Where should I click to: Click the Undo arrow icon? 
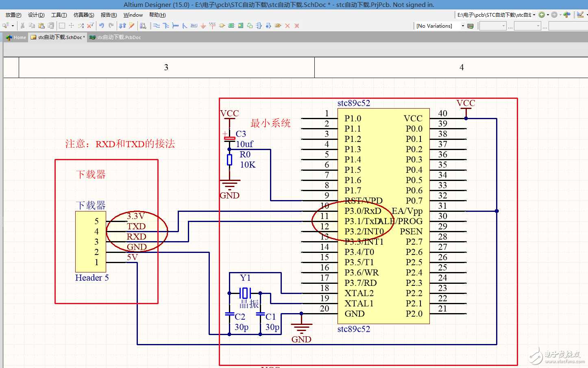pos(102,26)
